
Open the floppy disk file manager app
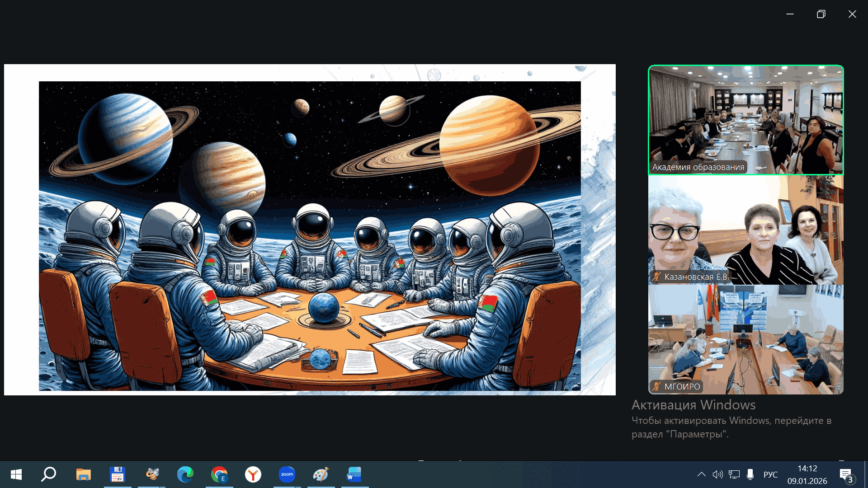pos(118,474)
